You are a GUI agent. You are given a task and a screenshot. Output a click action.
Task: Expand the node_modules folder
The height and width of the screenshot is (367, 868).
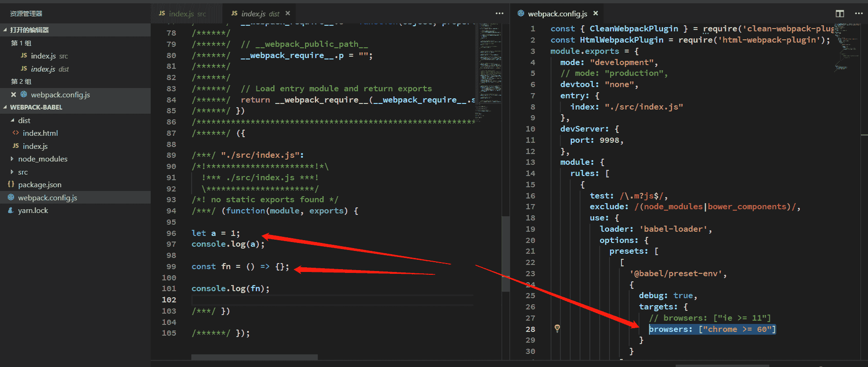pyautogui.click(x=12, y=159)
